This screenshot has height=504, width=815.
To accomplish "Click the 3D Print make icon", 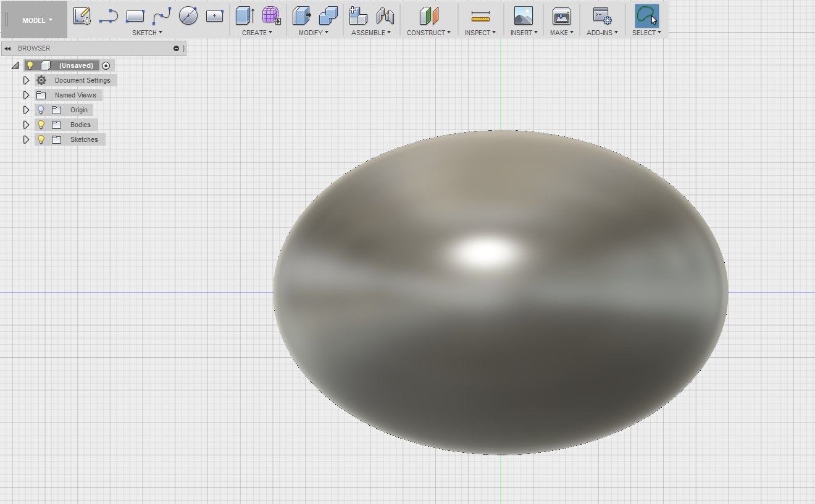I will 562,16.
